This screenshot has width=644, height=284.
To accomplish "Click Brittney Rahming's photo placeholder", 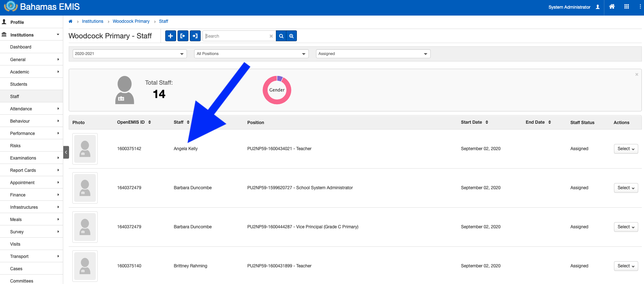I will tap(85, 266).
